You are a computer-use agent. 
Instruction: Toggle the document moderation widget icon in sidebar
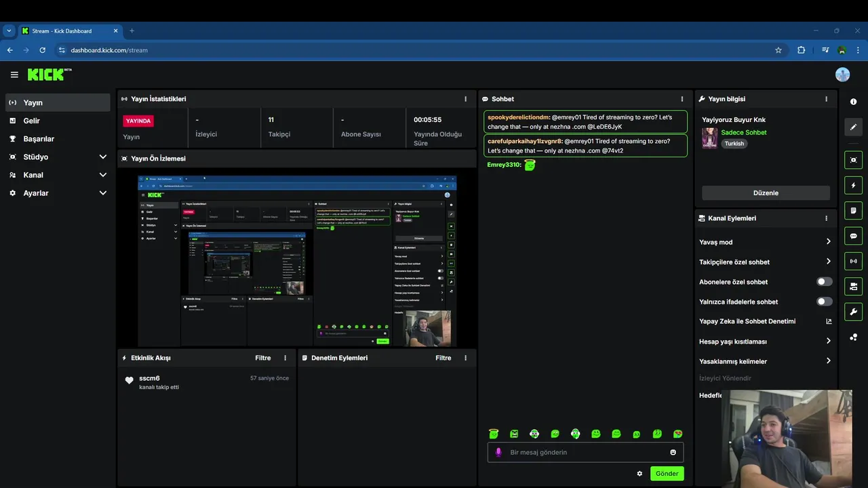pyautogui.click(x=853, y=211)
